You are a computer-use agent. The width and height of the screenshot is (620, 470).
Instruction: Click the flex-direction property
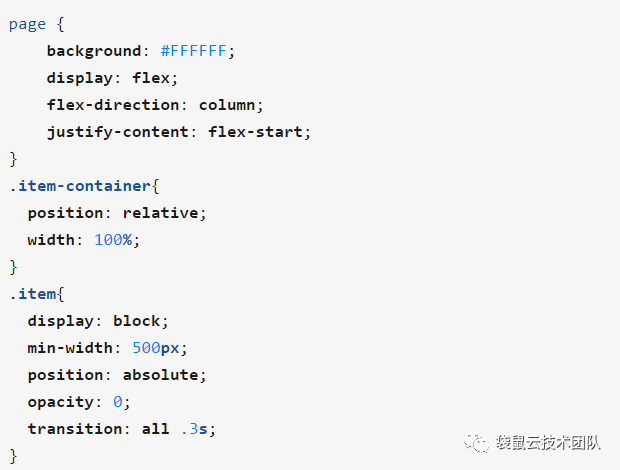(113, 105)
